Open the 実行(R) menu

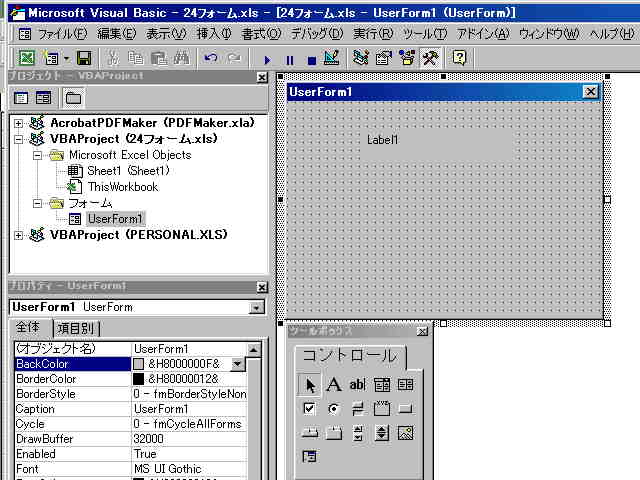(373, 33)
